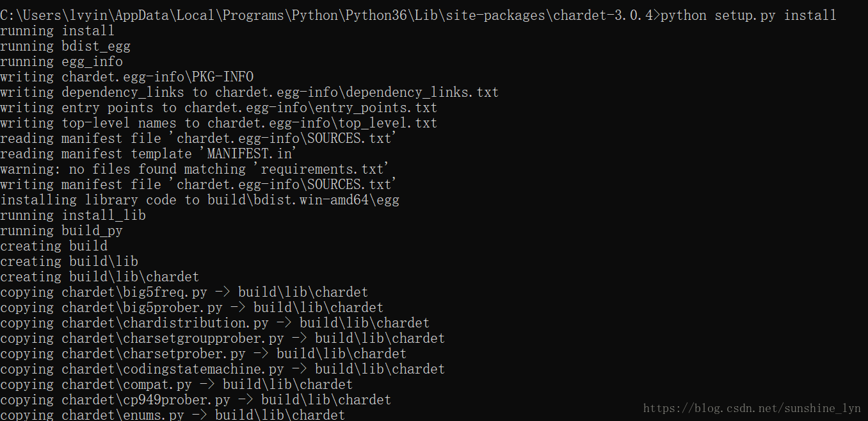Click the requirements.txt warning line
868x421 pixels.
196,169
